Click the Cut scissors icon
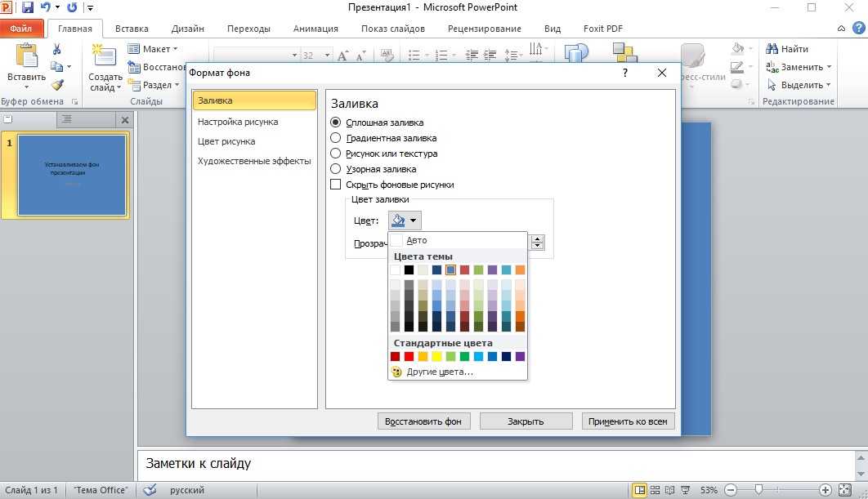This screenshot has width=868, height=499. coord(57,48)
